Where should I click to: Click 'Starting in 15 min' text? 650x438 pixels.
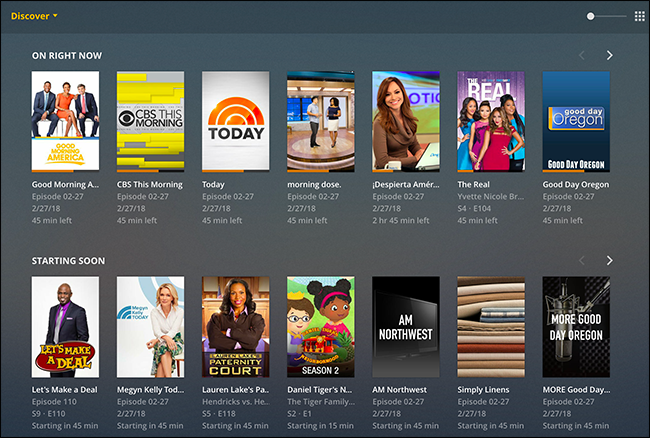pos(320,426)
